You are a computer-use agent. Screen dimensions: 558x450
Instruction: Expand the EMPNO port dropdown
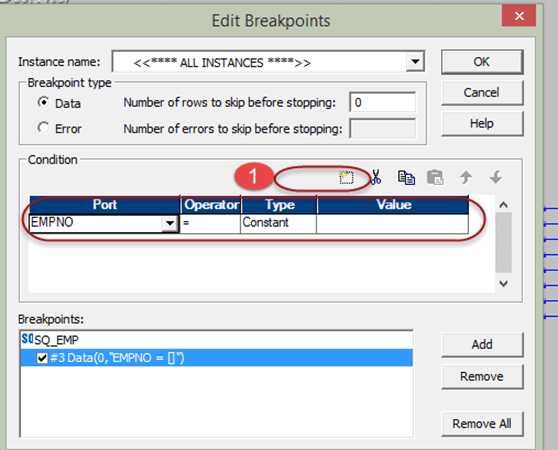point(170,223)
